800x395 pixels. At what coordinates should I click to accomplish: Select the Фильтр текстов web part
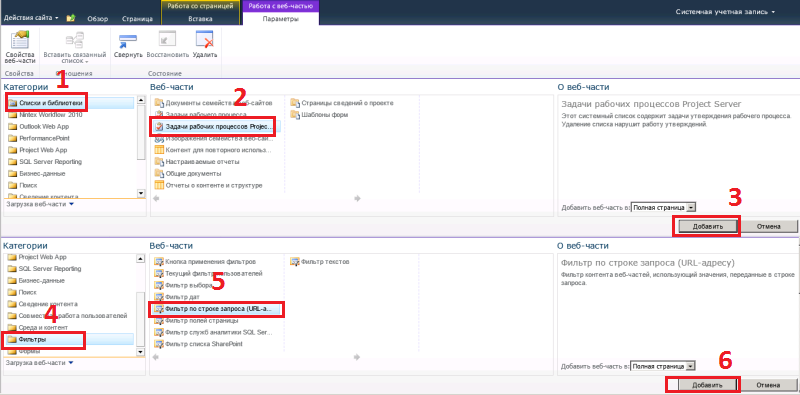point(320,262)
